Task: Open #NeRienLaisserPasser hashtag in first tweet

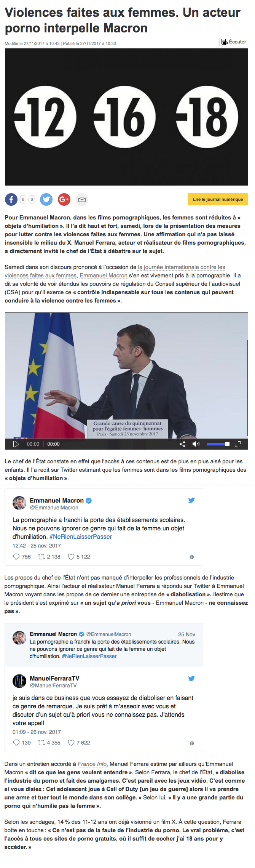Action: [x=81, y=536]
